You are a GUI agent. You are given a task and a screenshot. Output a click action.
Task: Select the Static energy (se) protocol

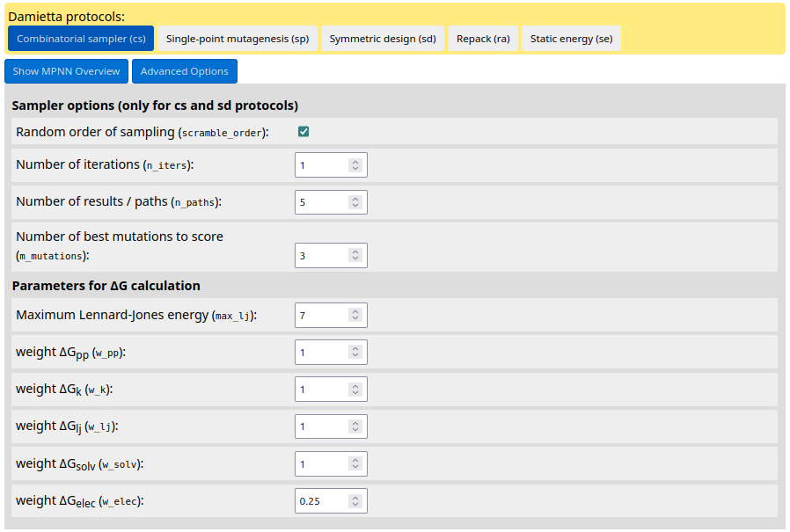(571, 39)
